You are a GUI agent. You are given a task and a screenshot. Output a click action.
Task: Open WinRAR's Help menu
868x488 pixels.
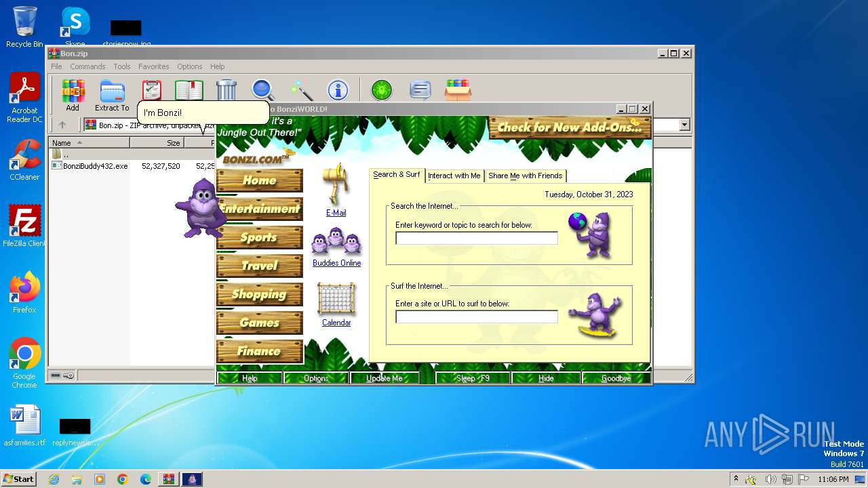pos(218,66)
